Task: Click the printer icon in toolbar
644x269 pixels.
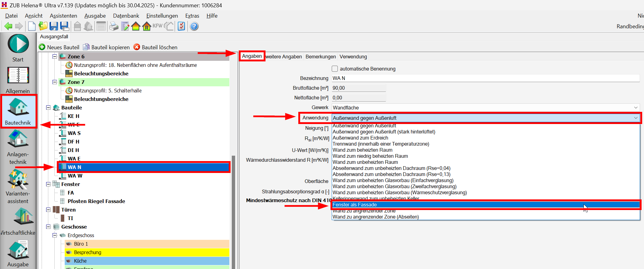Action: pos(114,26)
